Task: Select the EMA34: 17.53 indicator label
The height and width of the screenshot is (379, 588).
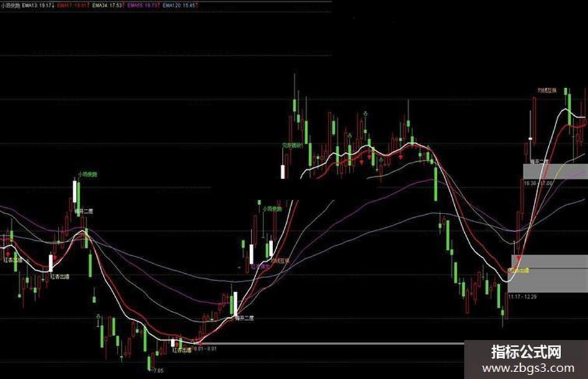Action: [x=108, y=6]
